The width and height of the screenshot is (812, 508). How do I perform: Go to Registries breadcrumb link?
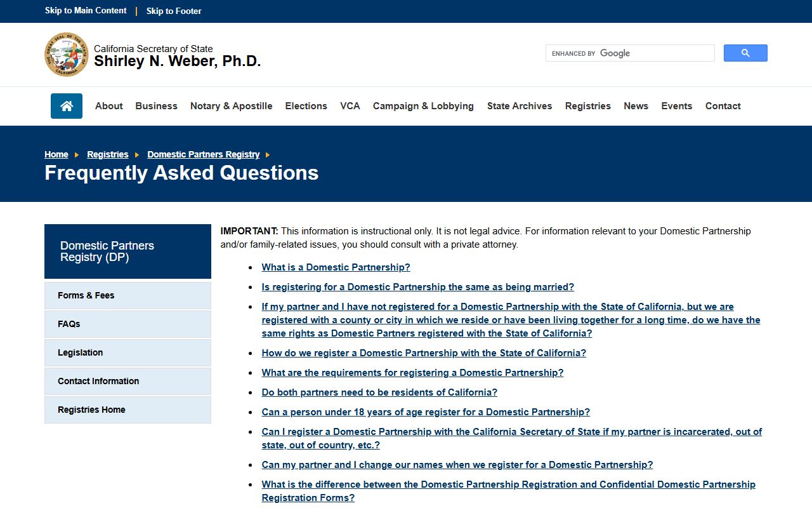[x=108, y=154]
